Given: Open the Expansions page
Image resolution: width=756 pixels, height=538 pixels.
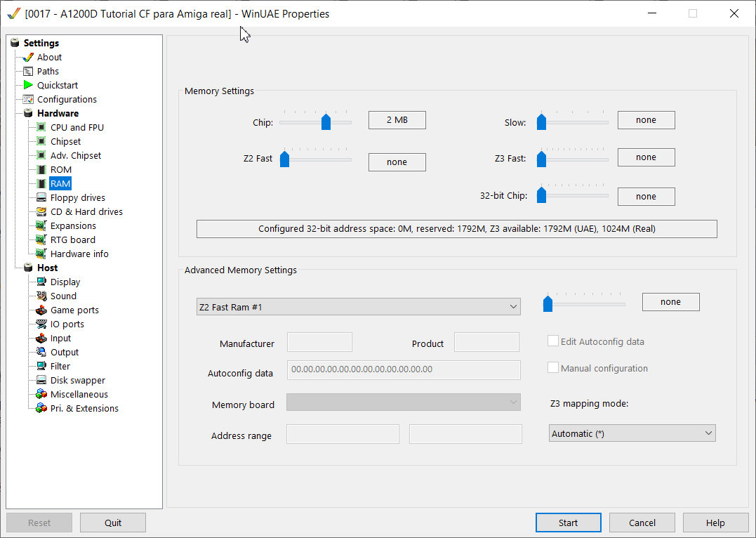Looking at the screenshot, I should tap(73, 226).
